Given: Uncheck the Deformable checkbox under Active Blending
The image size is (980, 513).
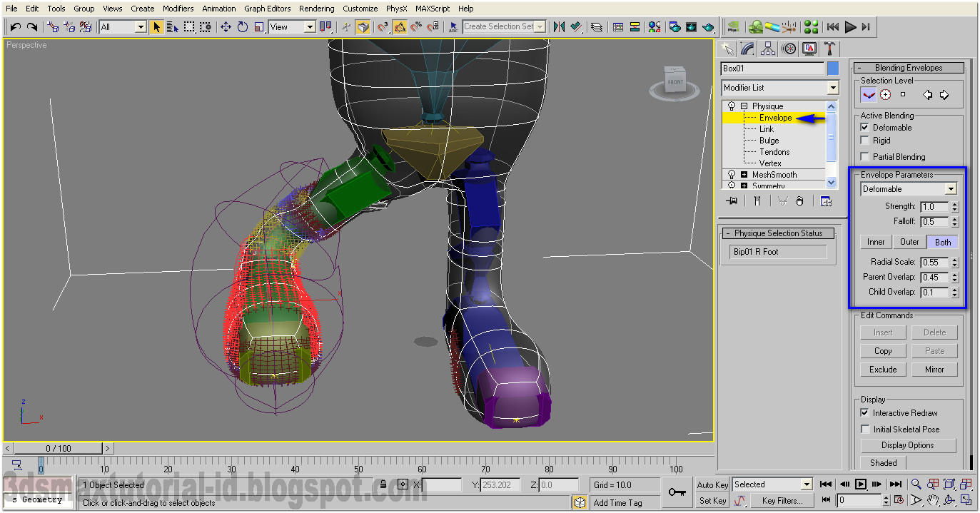Looking at the screenshot, I should coord(864,127).
